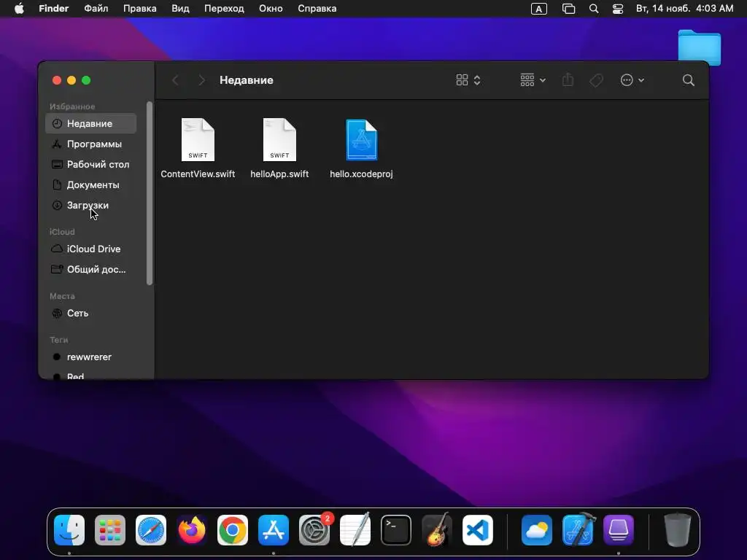Click the Finder window search icon
This screenshot has height=560, width=747.
click(689, 80)
